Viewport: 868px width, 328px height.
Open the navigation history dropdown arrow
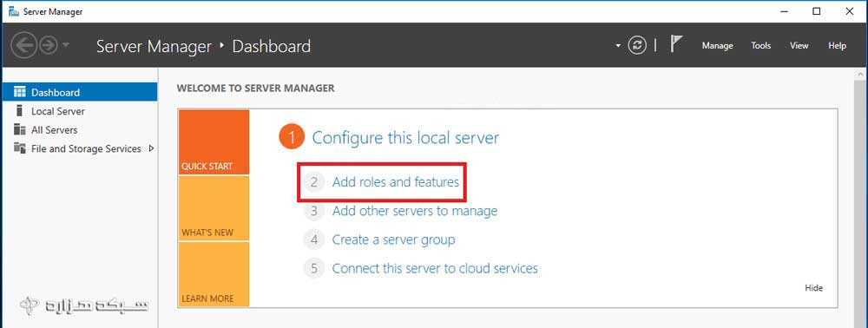pyautogui.click(x=66, y=45)
